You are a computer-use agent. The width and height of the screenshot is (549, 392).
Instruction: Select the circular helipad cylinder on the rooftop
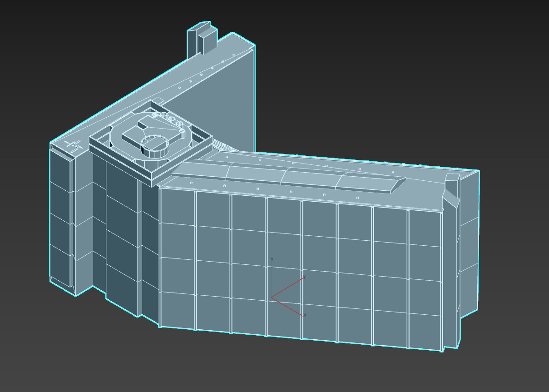click(x=155, y=146)
